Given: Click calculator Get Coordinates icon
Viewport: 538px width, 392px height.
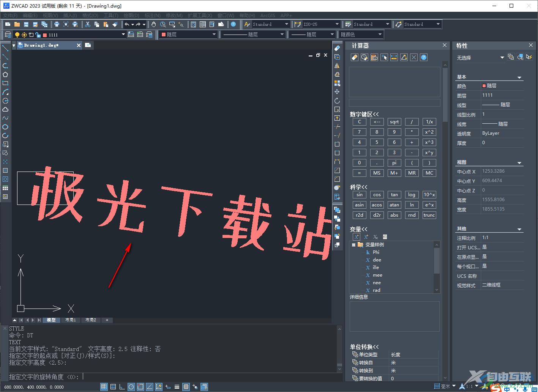Looking at the screenshot, I should 384,57.
